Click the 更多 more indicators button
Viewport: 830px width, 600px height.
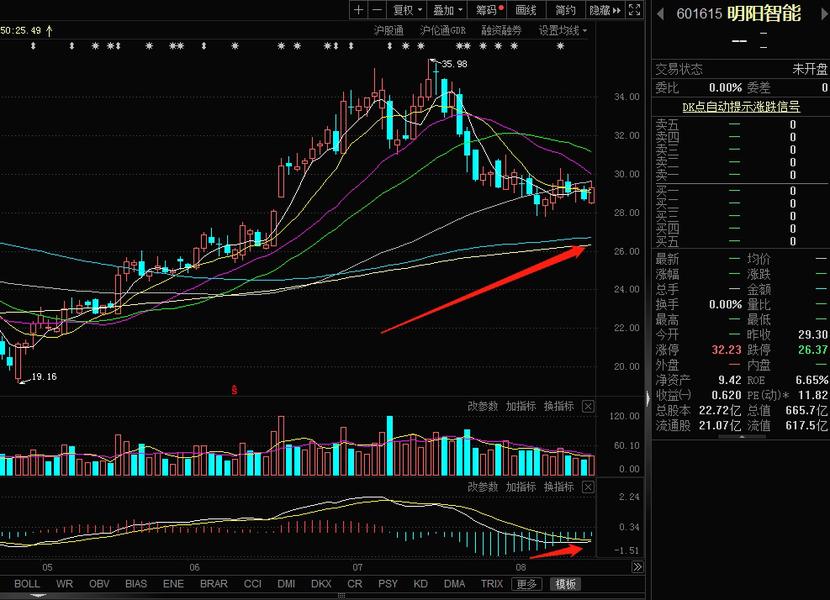[525, 583]
